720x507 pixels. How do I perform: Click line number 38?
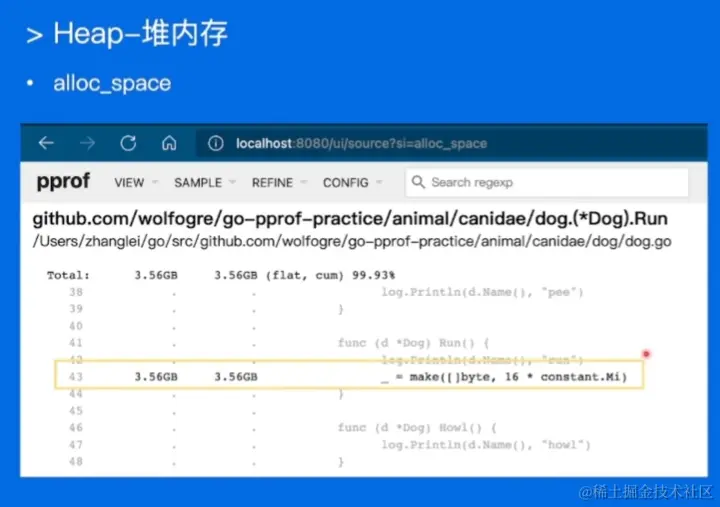tap(76, 292)
